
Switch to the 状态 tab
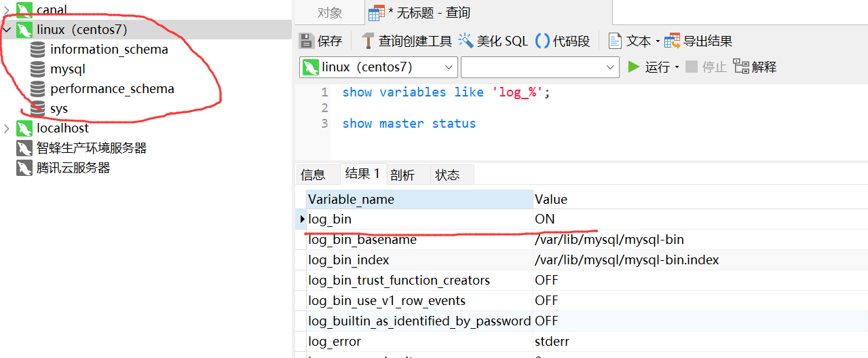[447, 175]
